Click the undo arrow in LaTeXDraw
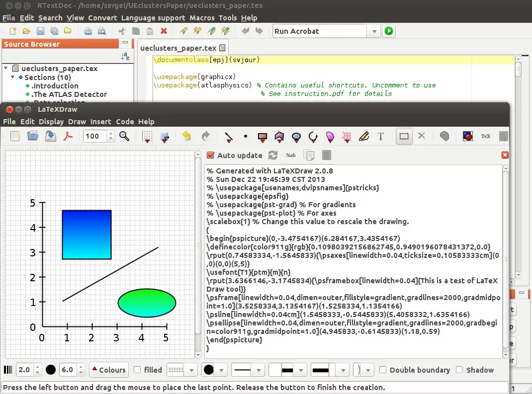532x394 pixels. pyautogui.click(x=186, y=136)
